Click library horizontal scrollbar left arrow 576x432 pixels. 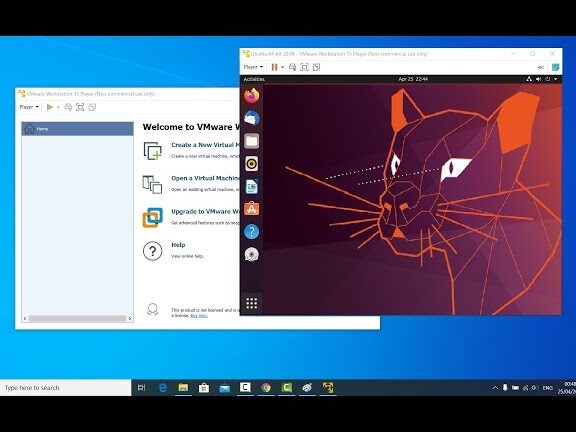(x=25, y=318)
